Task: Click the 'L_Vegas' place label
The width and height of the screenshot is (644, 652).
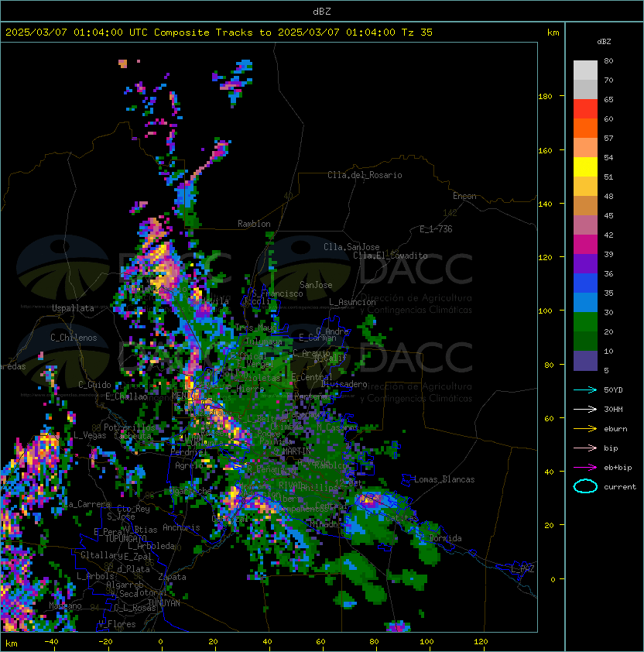Action: click(x=90, y=435)
